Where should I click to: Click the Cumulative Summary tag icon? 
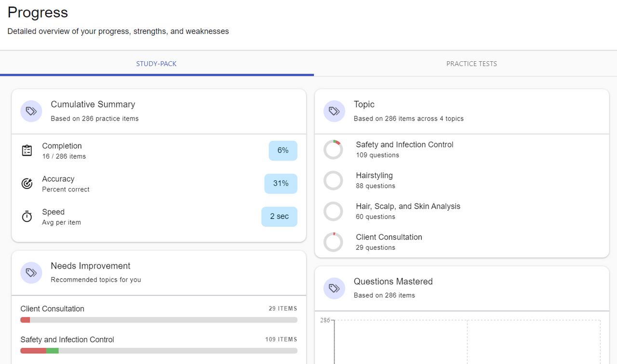(31, 111)
